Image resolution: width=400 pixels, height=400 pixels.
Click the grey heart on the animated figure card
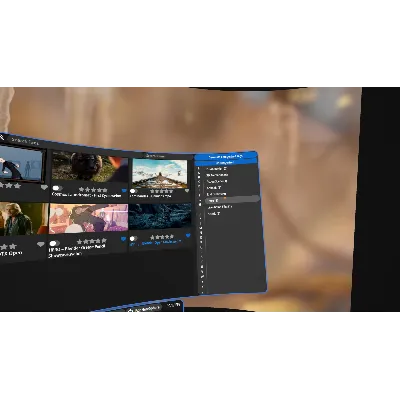coord(44,188)
